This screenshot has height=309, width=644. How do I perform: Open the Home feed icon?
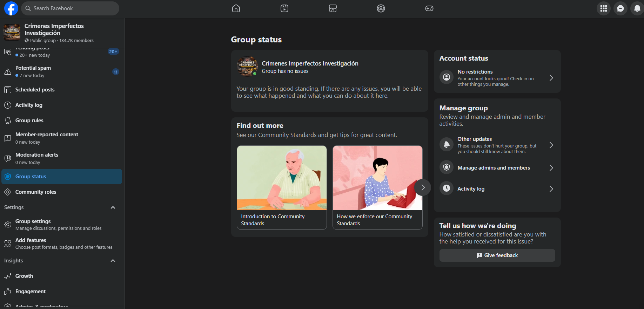(x=236, y=8)
